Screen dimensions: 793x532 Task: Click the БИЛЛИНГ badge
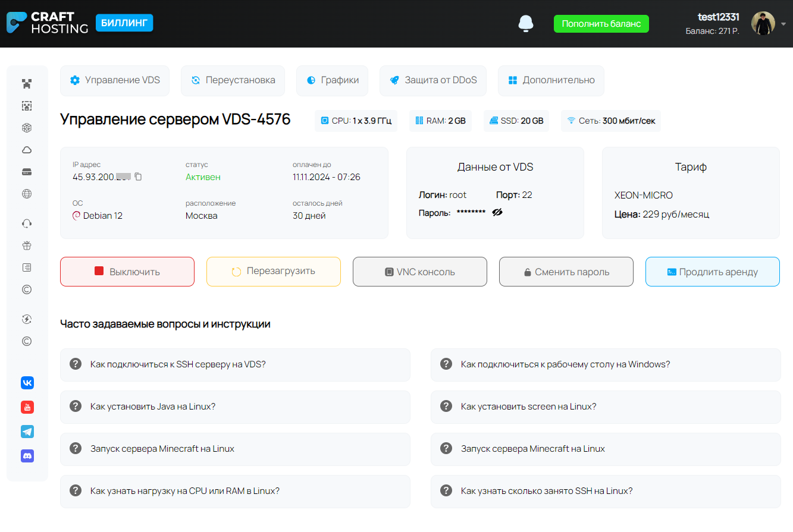click(124, 23)
